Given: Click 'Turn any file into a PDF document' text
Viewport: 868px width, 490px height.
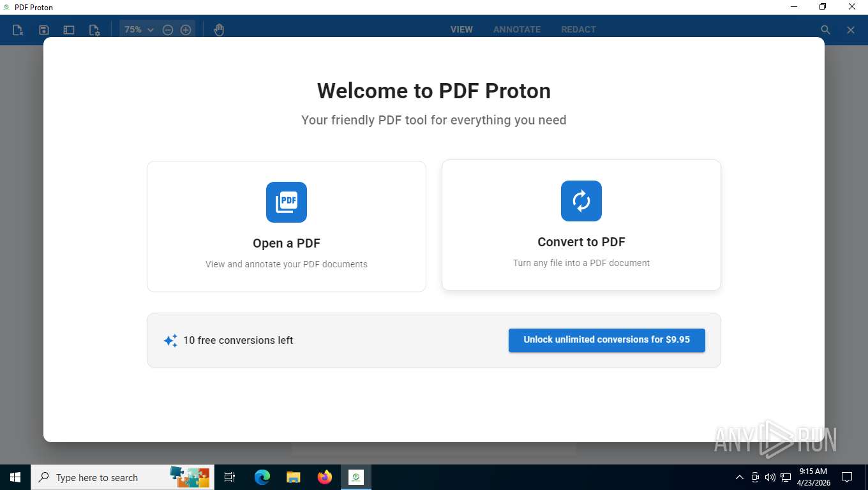Looking at the screenshot, I should [581, 263].
